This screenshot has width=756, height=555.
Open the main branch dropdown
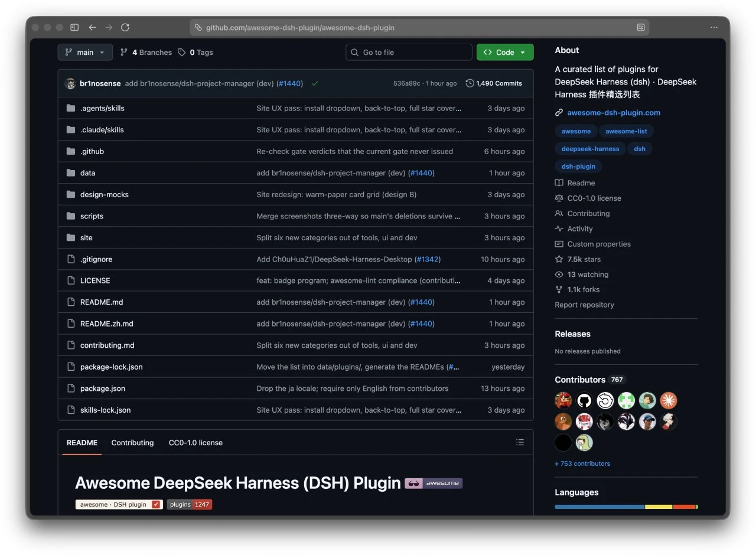pos(85,52)
